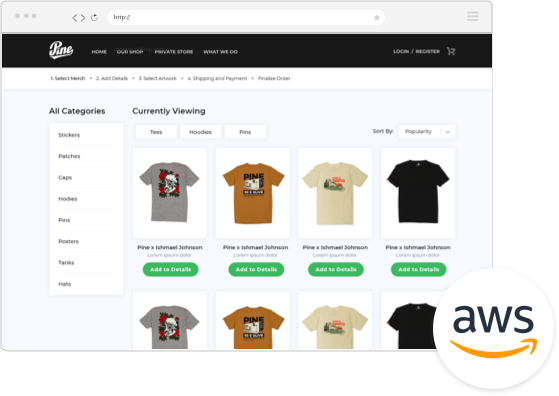This screenshot has height=396, width=559.
Task: Click the Register link
Action: pos(427,51)
